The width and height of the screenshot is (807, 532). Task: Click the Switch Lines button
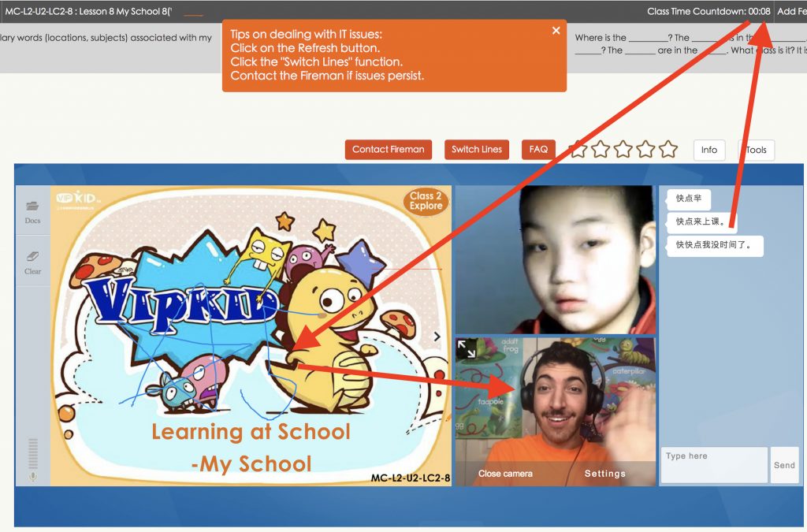click(x=477, y=150)
